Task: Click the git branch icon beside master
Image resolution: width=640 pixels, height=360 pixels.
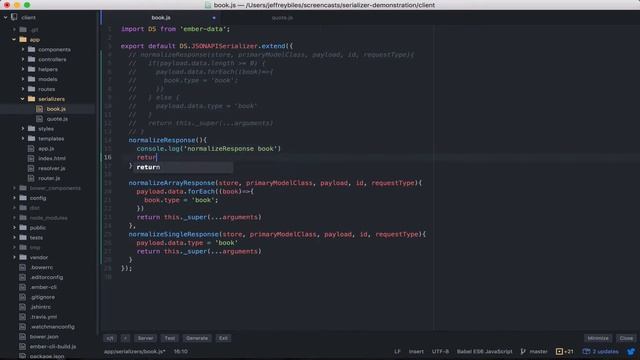Action: [x=523, y=351]
